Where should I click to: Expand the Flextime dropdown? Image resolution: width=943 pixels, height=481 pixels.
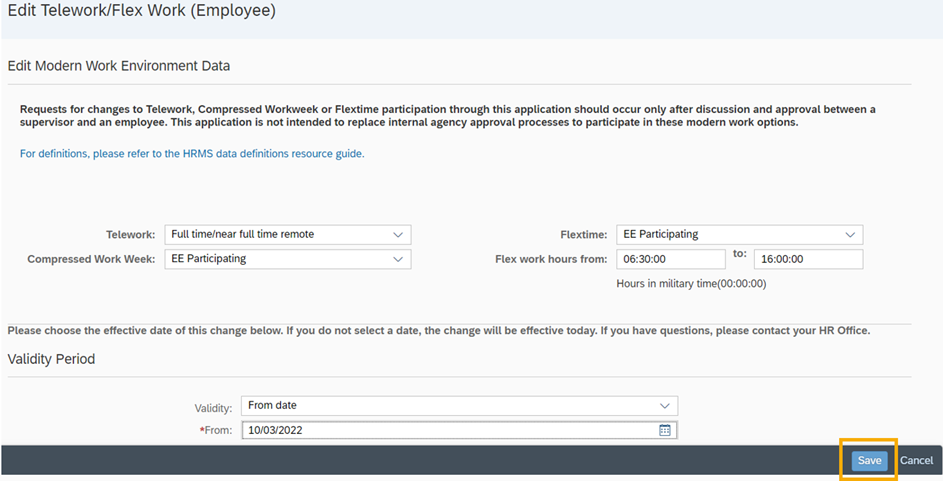click(850, 235)
